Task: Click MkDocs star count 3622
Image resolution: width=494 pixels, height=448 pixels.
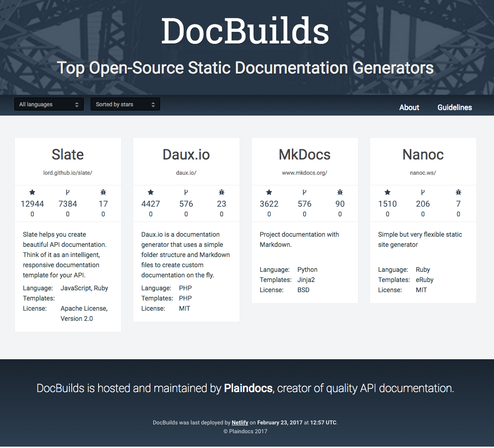Action: (269, 204)
